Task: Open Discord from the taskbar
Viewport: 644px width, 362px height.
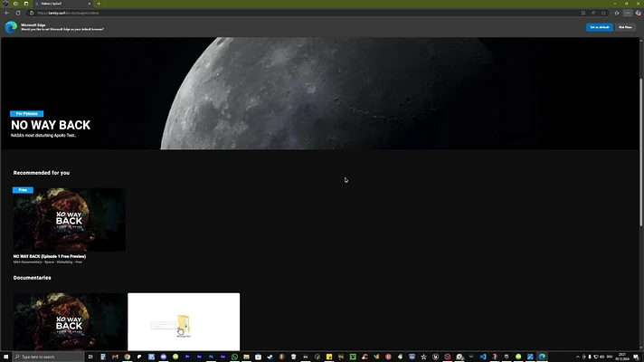Action: coord(164,357)
